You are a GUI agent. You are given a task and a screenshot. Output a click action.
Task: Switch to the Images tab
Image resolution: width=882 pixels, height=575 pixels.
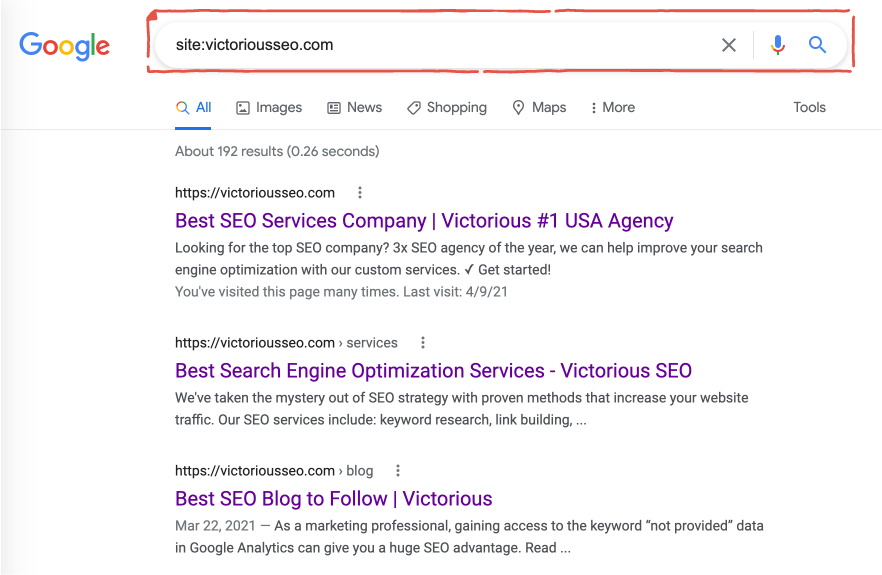click(269, 108)
